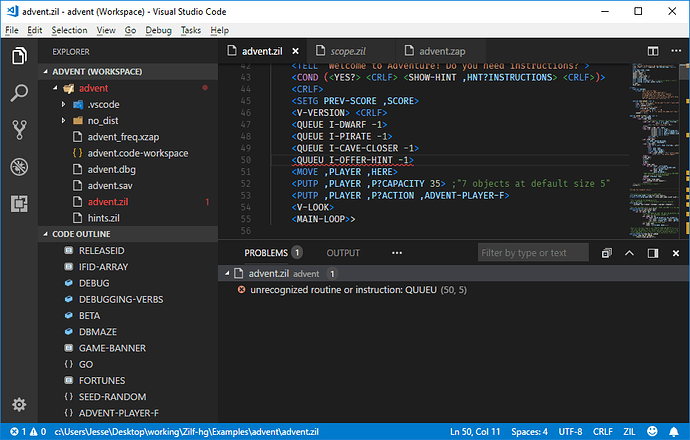Move panel to the right side
The width and height of the screenshot is (690, 440).
click(x=653, y=253)
